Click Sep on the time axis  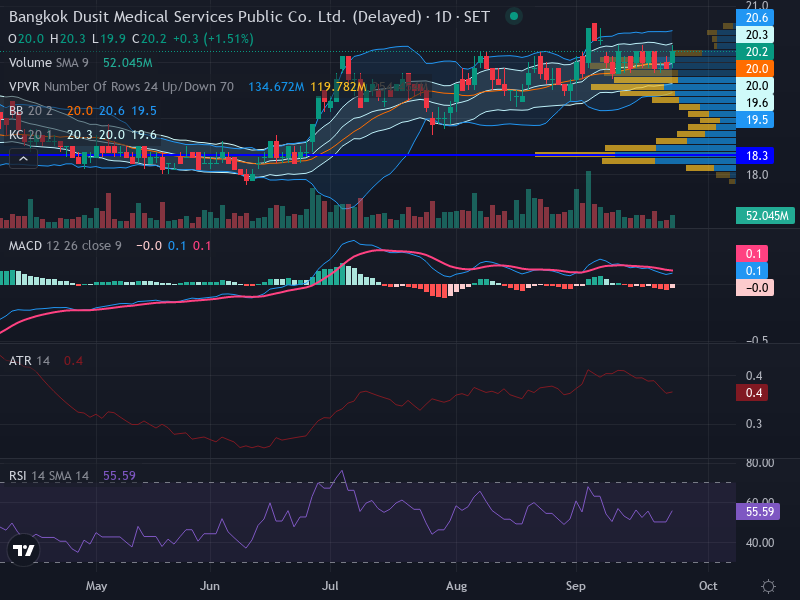pyautogui.click(x=576, y=586)
